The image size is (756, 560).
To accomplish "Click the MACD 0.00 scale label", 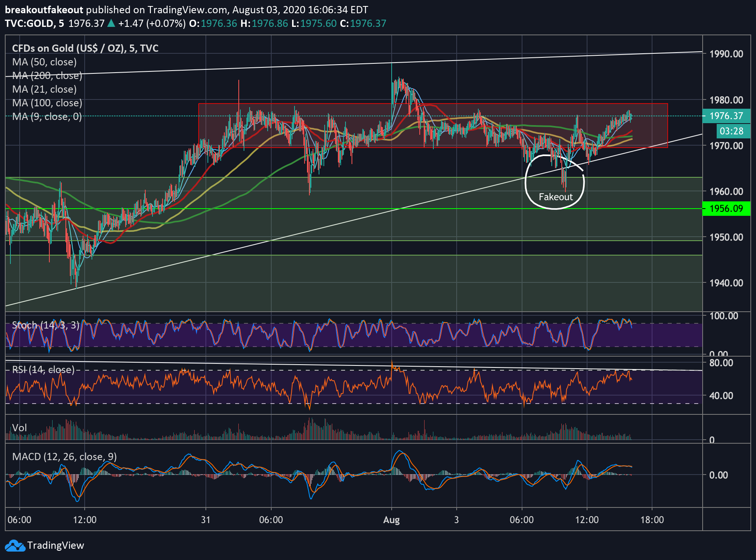I will (718, 475).
